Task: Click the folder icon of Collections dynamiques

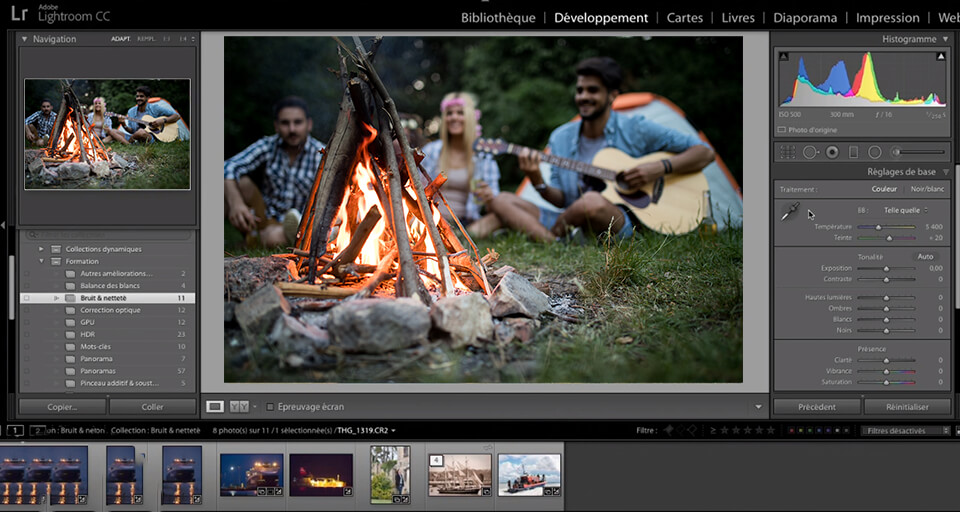Action: tap(56, 249)
